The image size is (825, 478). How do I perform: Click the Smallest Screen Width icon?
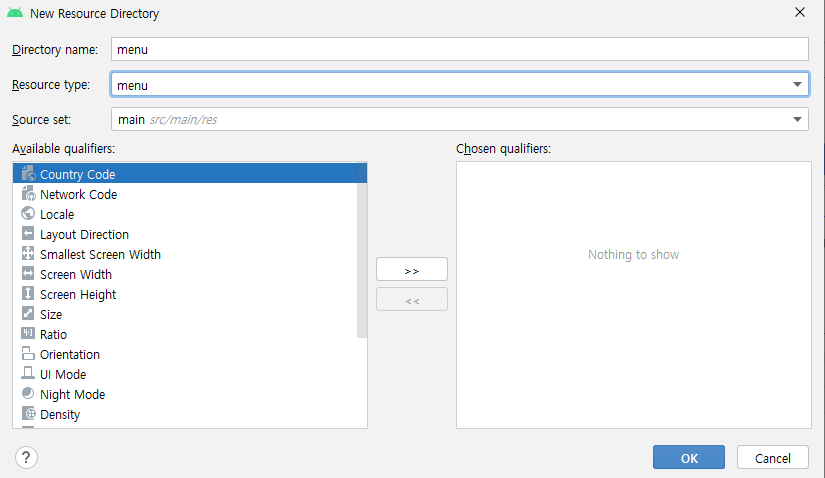(x=28, y=253)
